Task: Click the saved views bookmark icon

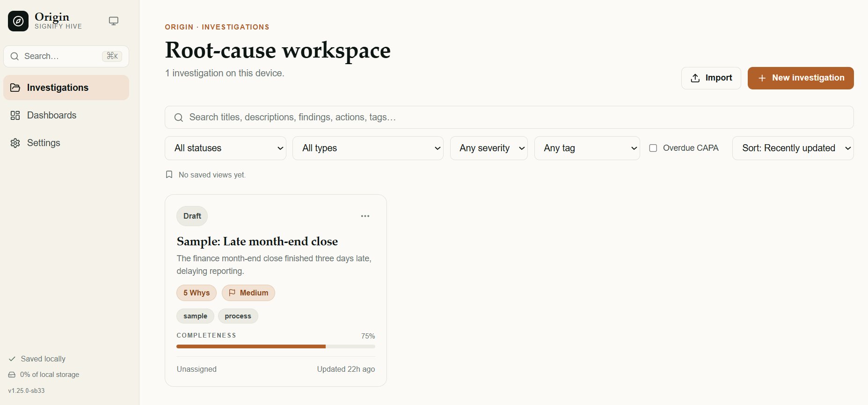Action: point(169,175)
